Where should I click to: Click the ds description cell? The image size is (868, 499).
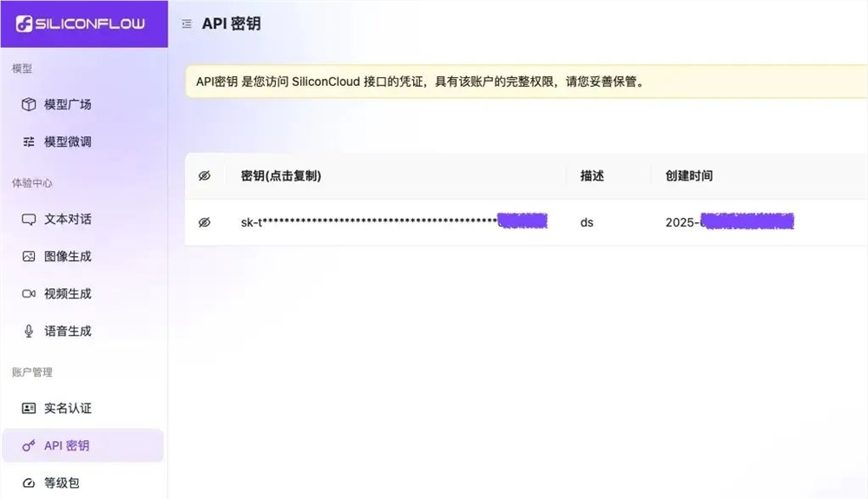click(x=587, y=222)
